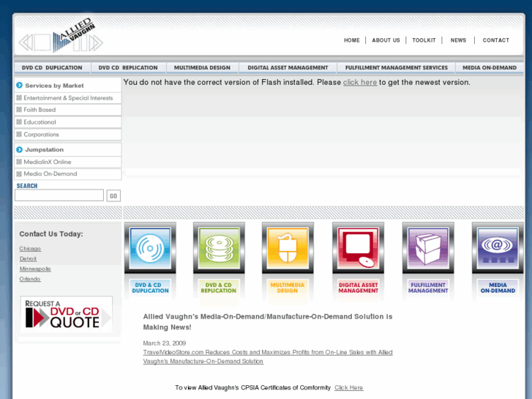Image resolution: width=532 pixels, height=399 pixels.
Task: Select the FULFILLMENT MANAGEMENT SERVICES tab
Action: click(x=397, y=67)
